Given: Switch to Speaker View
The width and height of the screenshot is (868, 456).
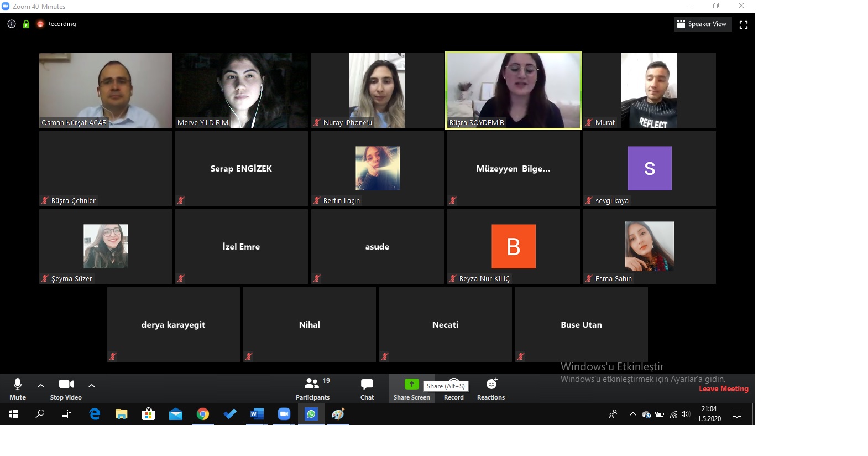Looking at the screenshot, I should 702,24.
